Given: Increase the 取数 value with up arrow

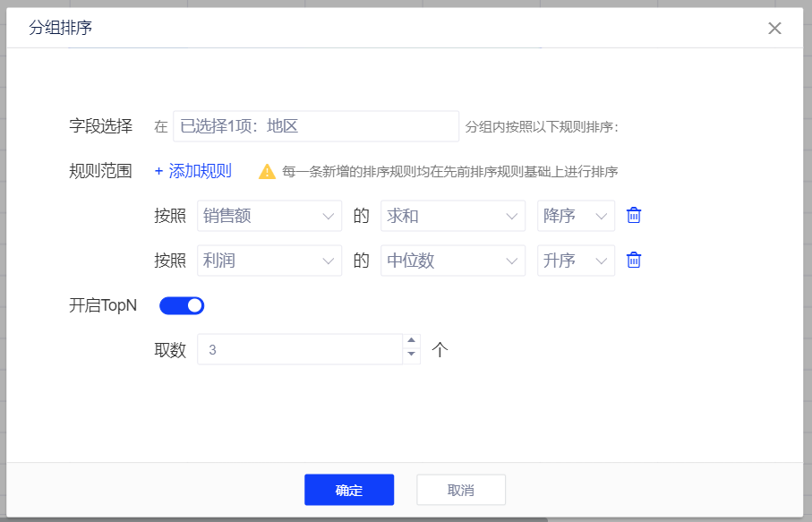Looking at the screenshot, I should pyautogui.click(x=412, y=341).
